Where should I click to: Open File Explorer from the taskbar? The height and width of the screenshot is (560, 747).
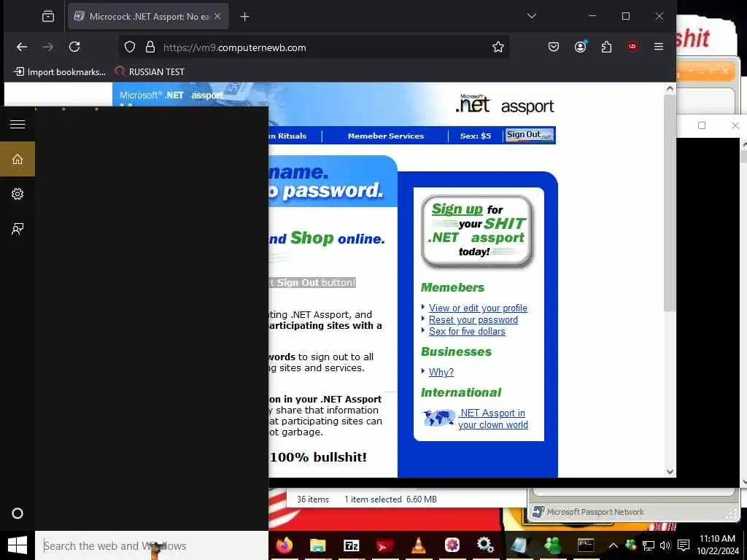[318, 545]
